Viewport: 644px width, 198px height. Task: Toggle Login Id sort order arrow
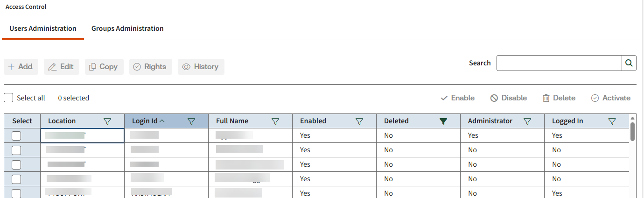click(162, 121)
